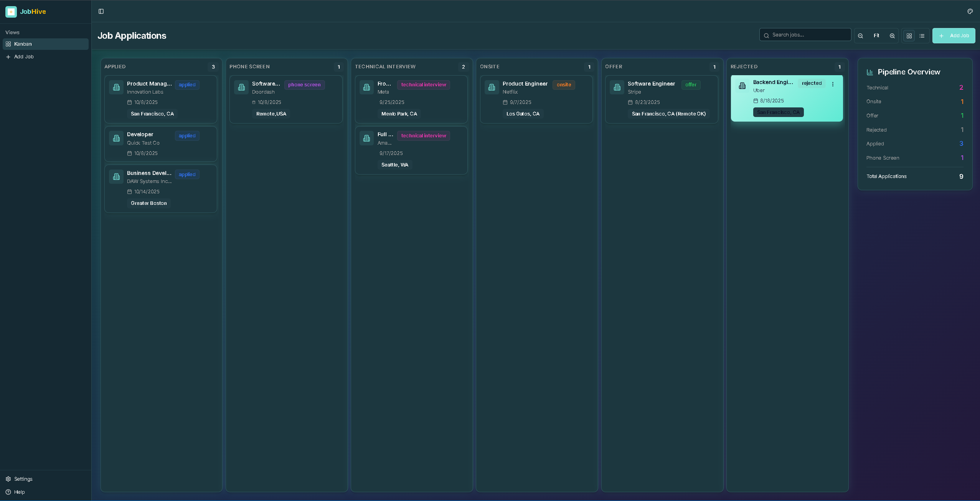Click the building icon on the Doordash card
980x501 pixels.
point(241,87)
